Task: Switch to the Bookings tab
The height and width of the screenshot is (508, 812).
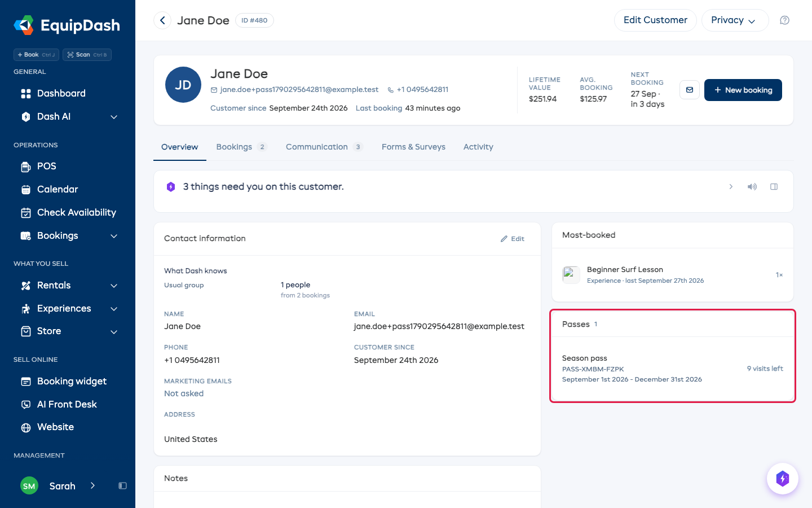Action: [241, 147]
